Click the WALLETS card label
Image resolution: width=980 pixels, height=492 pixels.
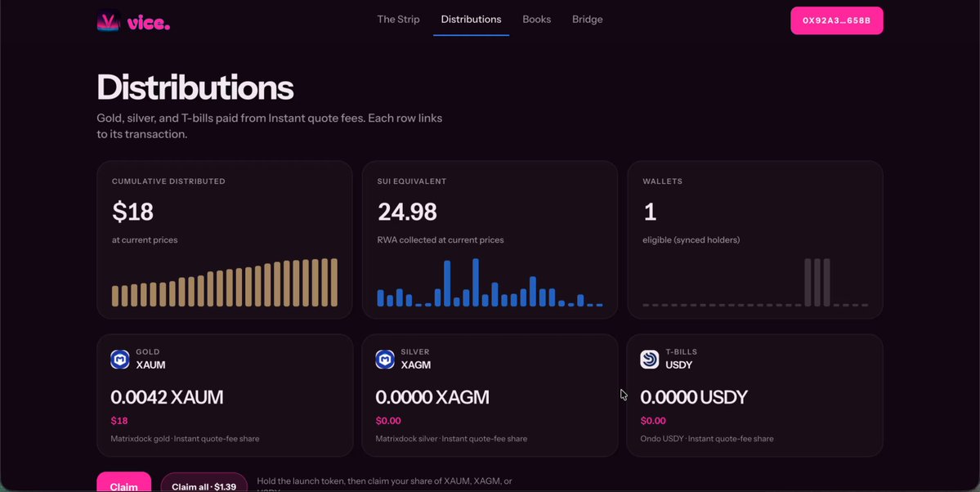click(663, 181)
